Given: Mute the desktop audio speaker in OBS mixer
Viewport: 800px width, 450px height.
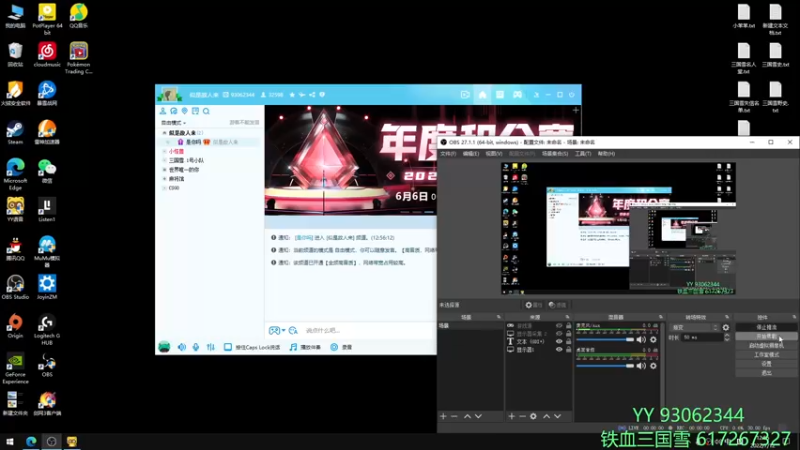Looking at the screenshot, I should point(641,366).
